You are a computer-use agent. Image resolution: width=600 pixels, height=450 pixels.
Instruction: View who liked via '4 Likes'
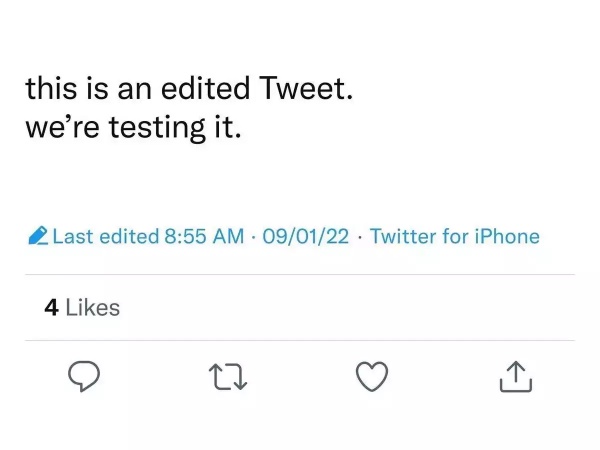pos(82,308)
